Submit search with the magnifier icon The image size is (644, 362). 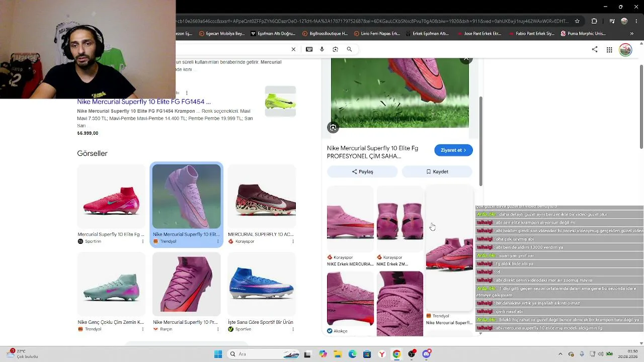point(349,49)
